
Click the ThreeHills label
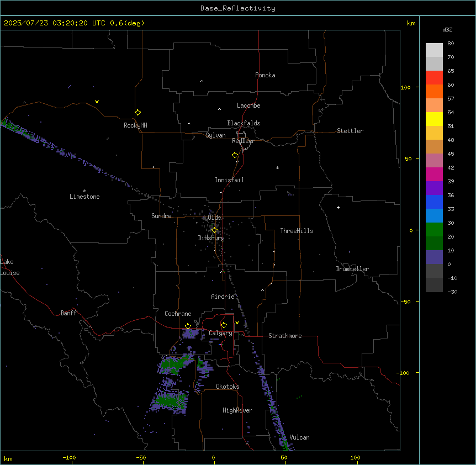click(297, 231)
